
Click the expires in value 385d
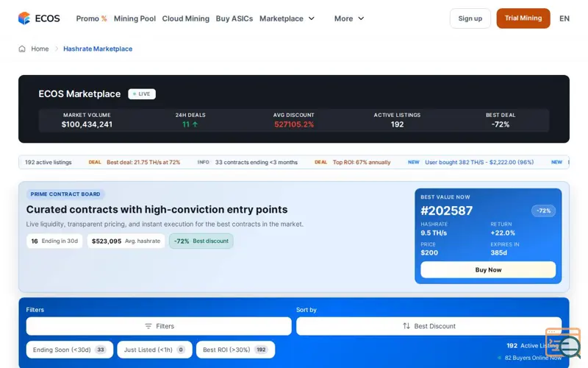click(x=498, y=252)
